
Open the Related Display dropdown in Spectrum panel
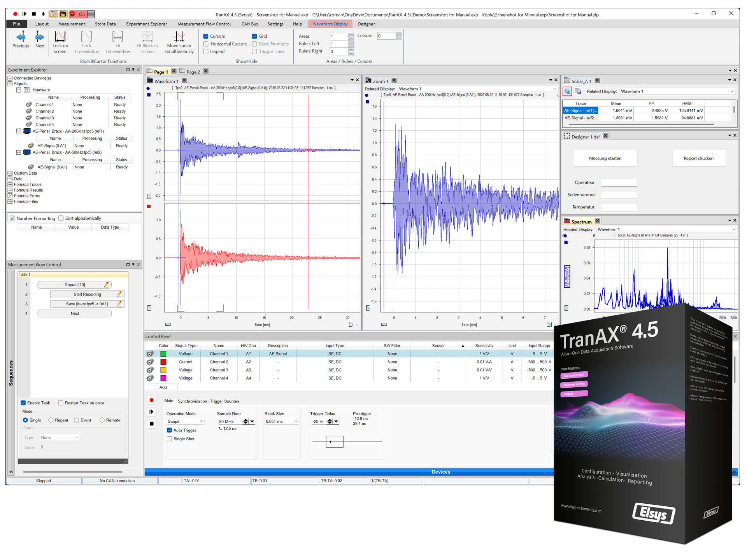(x=734, y=229)
